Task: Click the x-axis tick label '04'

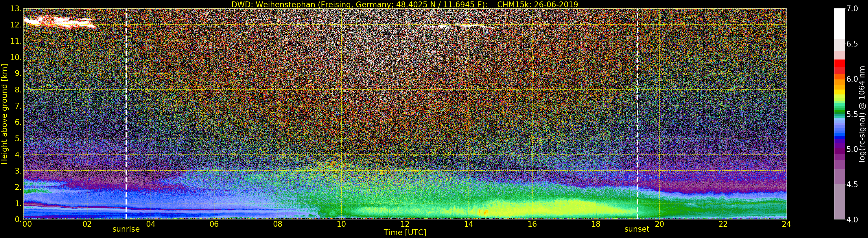Action: point(151,224)
